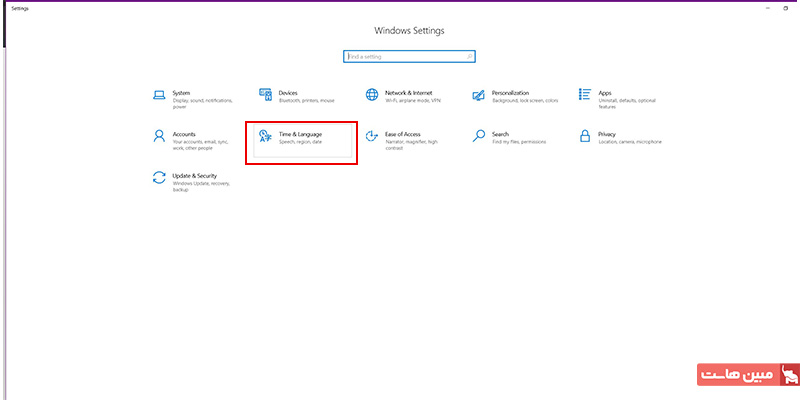Click the Update & Security refresh icon
800x400 pixels.
pyautogui.click(x=159, y=178)
